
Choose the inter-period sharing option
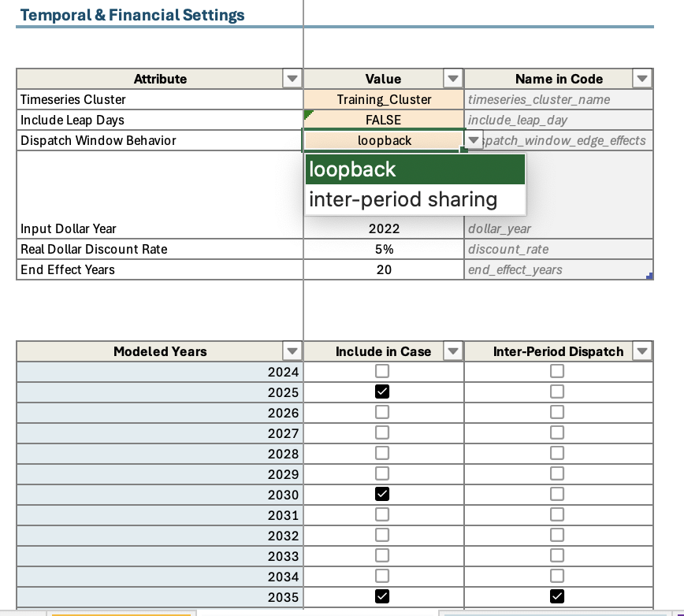pyautogui.click(x=404, y=199)
